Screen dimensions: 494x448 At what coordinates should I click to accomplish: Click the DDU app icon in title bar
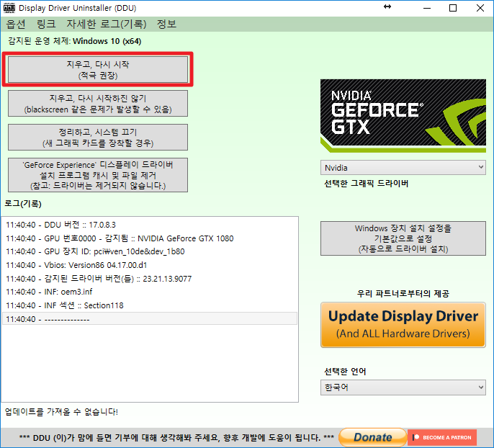(9, 8)
